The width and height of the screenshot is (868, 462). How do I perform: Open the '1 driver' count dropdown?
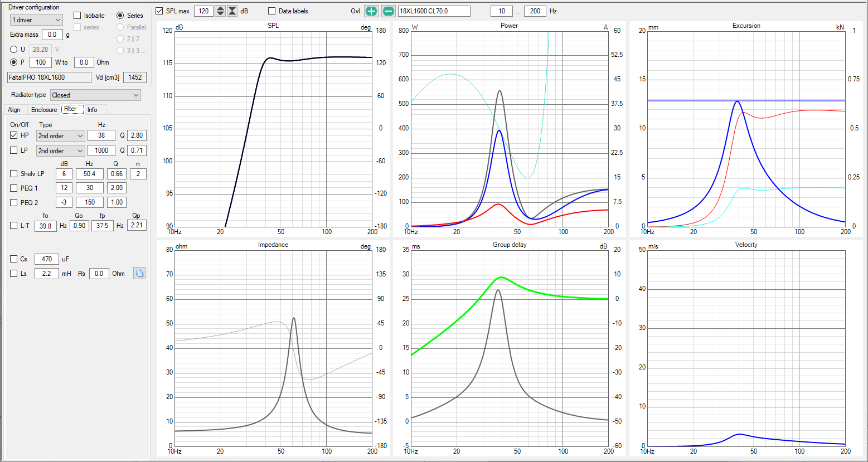coord(36,20)
